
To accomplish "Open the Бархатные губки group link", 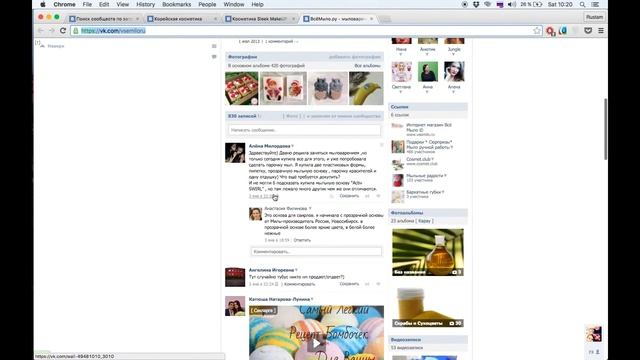I will (424, 192).
